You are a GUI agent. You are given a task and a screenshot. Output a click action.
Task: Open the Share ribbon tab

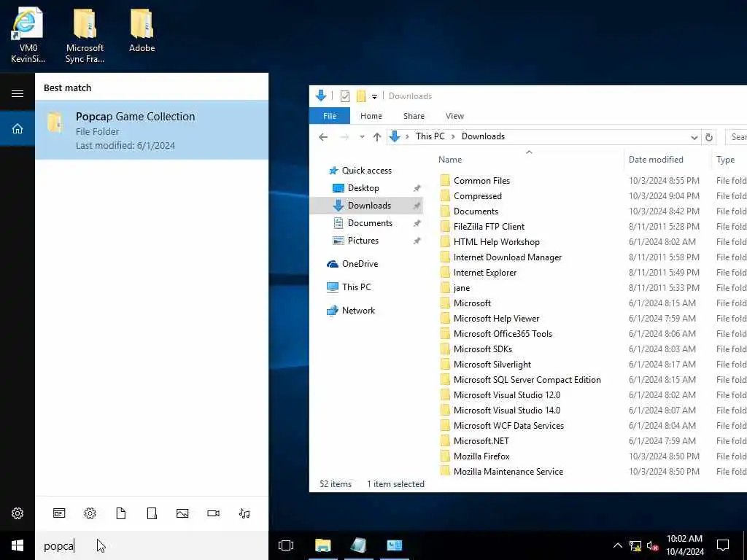[x=414, y=116]
